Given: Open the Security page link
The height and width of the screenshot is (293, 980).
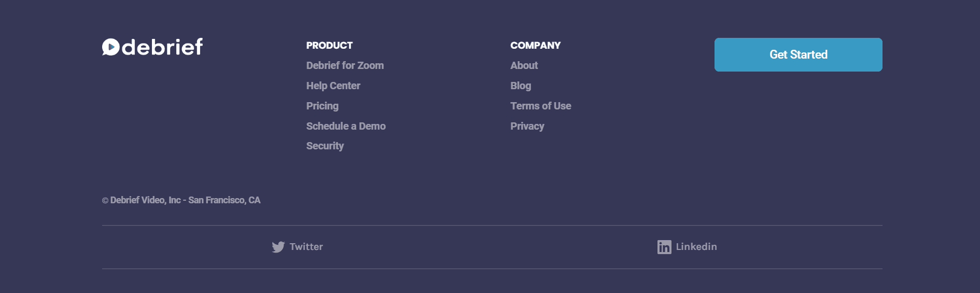Looking at the screenshot, I should (325, 146).
